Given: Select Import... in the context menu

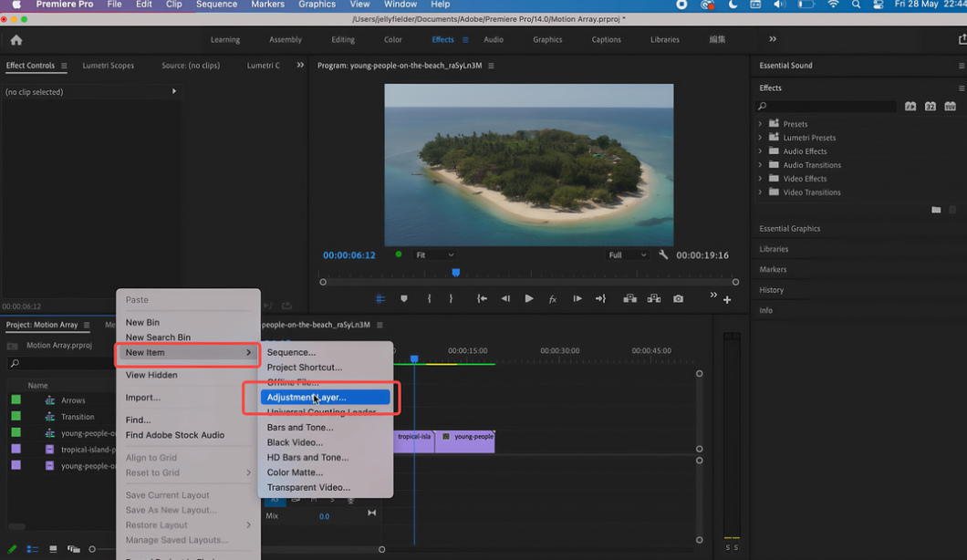Looking at the screenshot, I should 142,398.
